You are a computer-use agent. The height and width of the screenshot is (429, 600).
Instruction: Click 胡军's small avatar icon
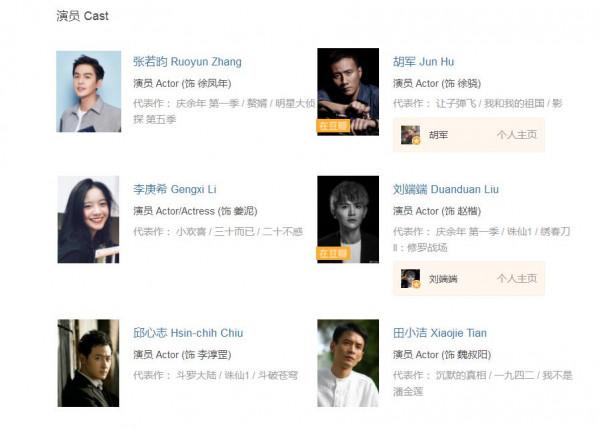coord(411,135)
